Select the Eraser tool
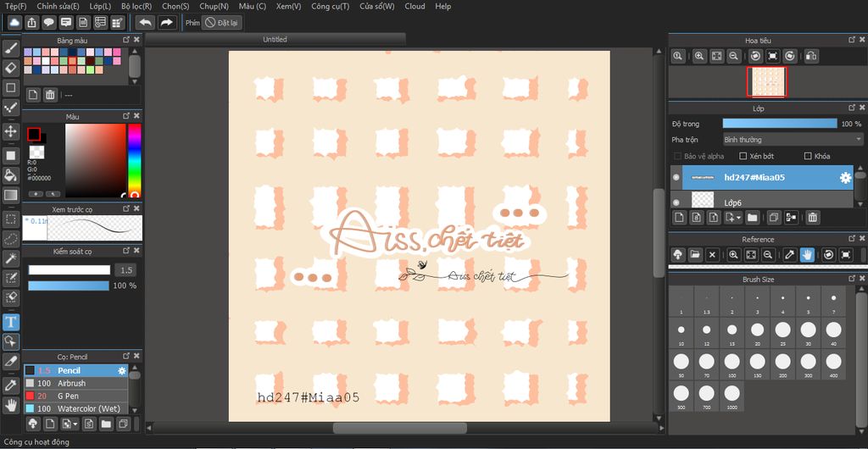 [x=10, y=68]
